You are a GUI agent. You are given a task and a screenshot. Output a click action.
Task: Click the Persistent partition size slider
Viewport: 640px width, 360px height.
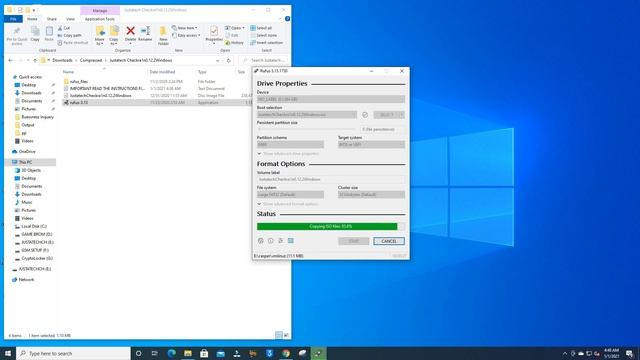coord(306,129)
